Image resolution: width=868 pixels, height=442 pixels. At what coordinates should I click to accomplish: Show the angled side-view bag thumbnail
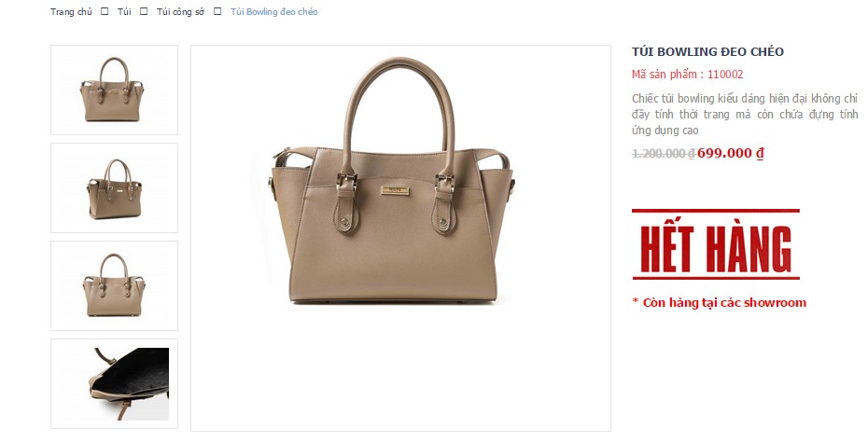coord(114,187)
